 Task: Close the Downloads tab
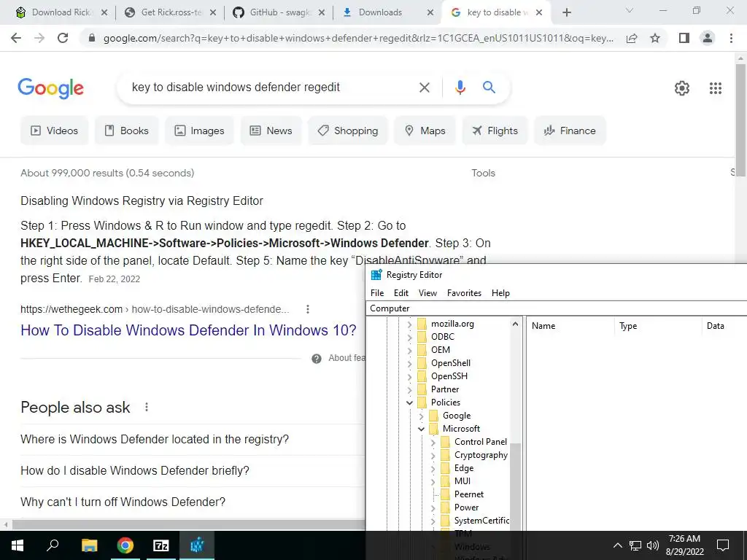click(x=430, y=12)
